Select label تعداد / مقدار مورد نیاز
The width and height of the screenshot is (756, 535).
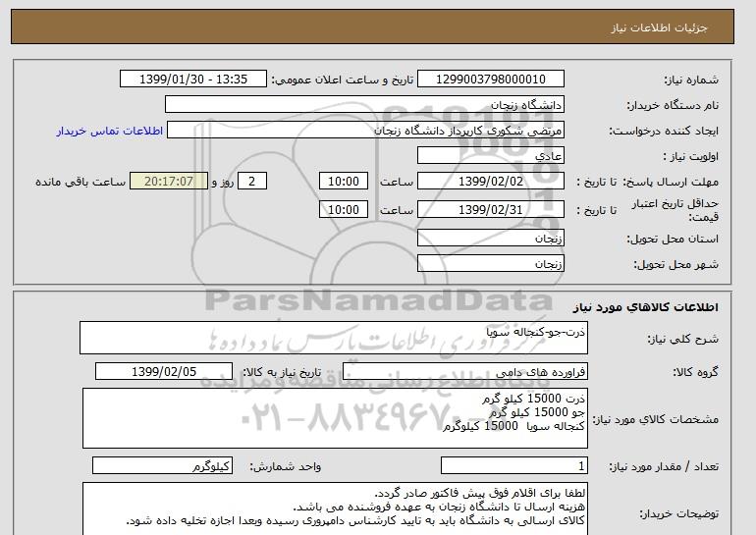click(x=664, y=466)
